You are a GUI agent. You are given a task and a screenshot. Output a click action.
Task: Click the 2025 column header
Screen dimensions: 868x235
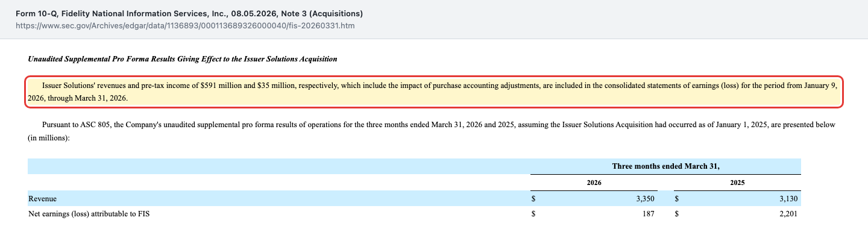737,182
